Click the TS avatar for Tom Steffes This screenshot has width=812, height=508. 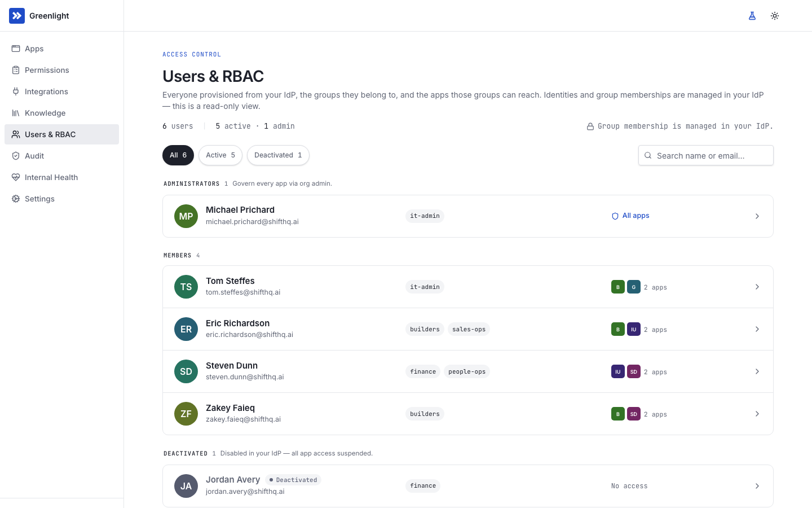tap(186, 287)
